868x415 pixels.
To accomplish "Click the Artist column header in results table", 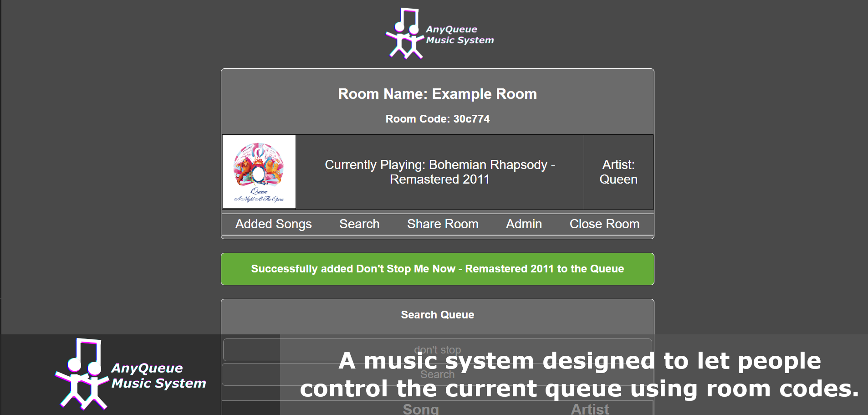I will click(590, 409).
